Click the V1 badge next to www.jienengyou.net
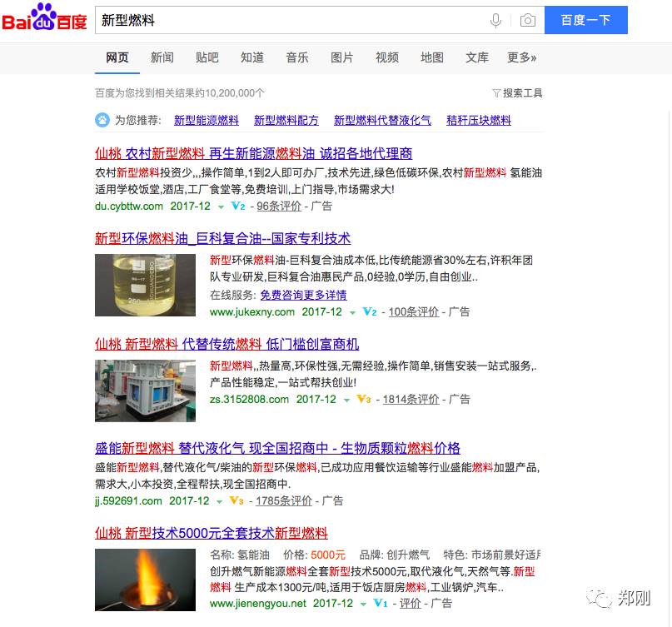Screen dimensions: 672x627 (x=381, y=604)
